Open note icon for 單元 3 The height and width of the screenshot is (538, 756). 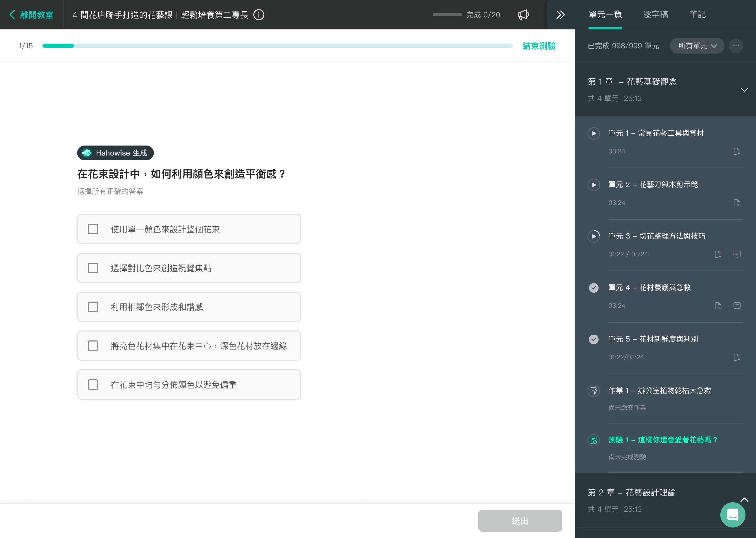(737, 254)
